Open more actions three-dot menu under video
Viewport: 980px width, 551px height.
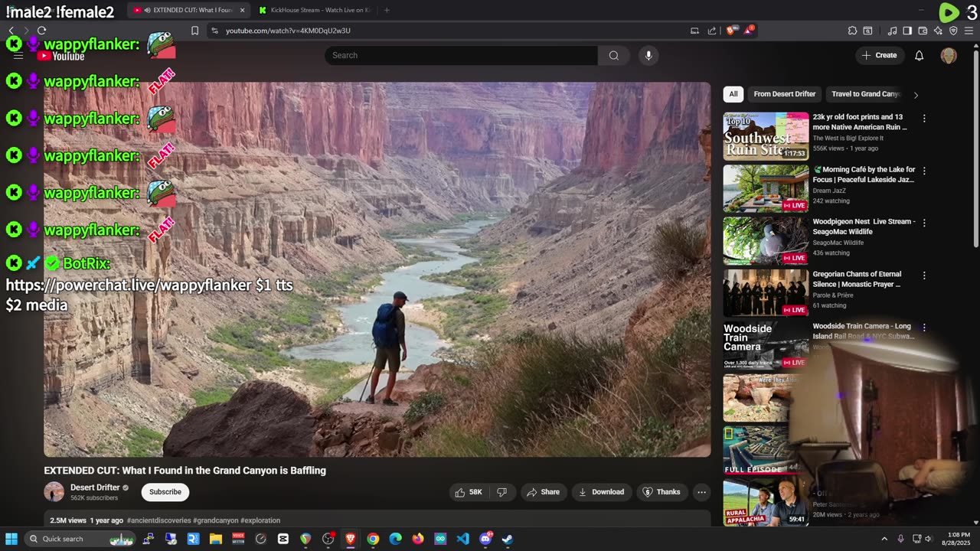click(701, 492)
